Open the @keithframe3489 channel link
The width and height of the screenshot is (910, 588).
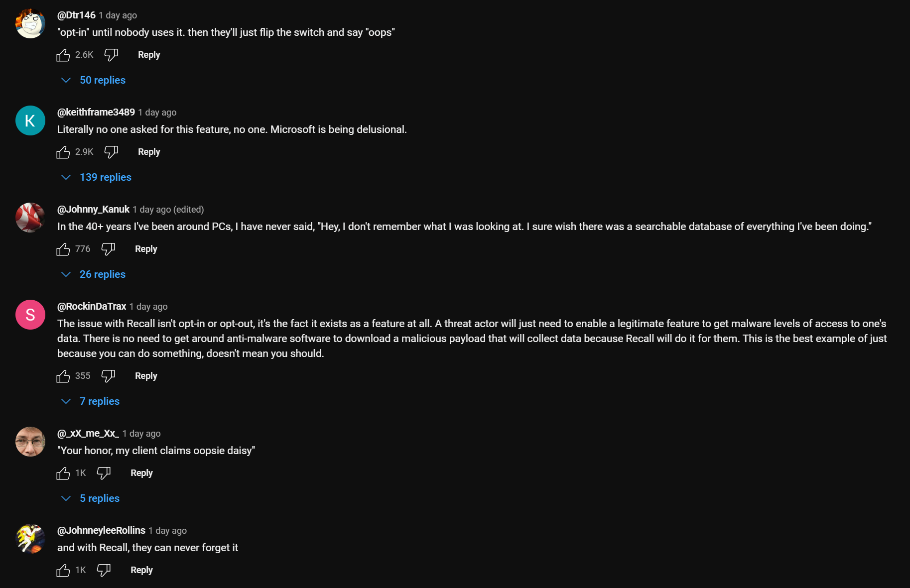[x=96, y=112]
